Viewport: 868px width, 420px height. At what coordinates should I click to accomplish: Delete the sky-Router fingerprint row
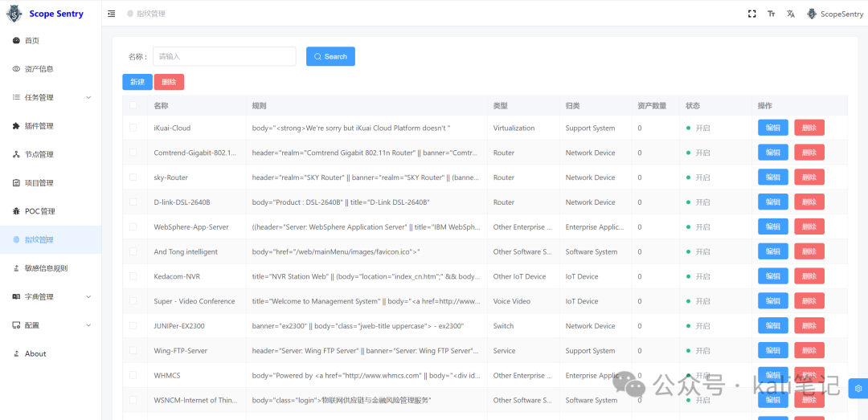point(809,177)
